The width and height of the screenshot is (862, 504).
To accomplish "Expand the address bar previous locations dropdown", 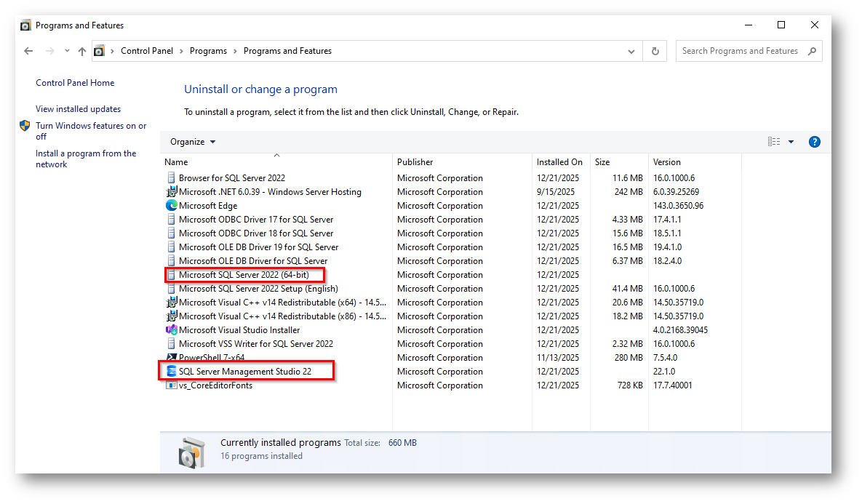I will click(x=631, y=51).
